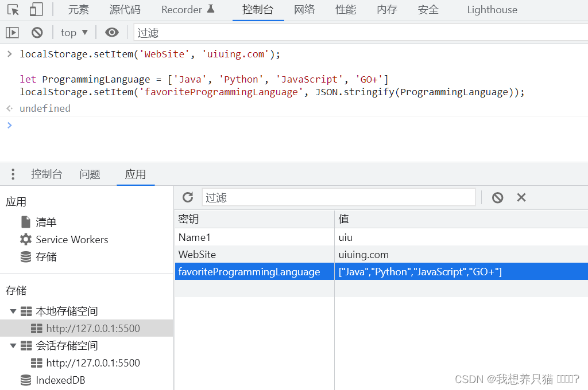Open the 元素 (Elements) tab

click(x=78, y=10)
